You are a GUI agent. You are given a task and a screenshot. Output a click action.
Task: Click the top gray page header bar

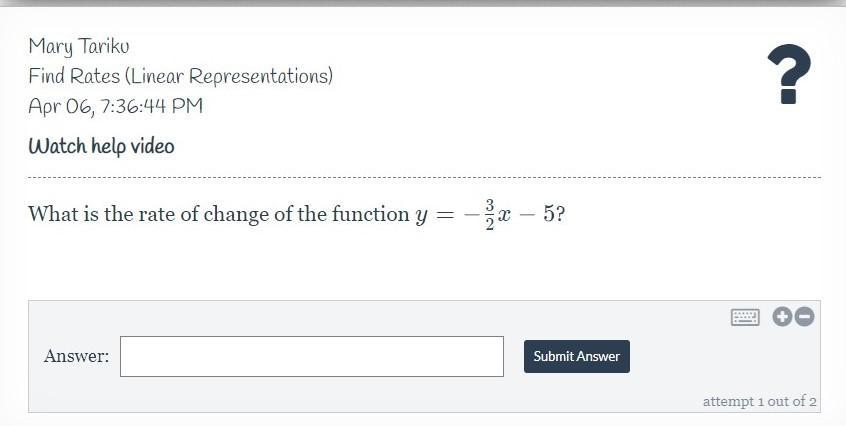(423, 3)
